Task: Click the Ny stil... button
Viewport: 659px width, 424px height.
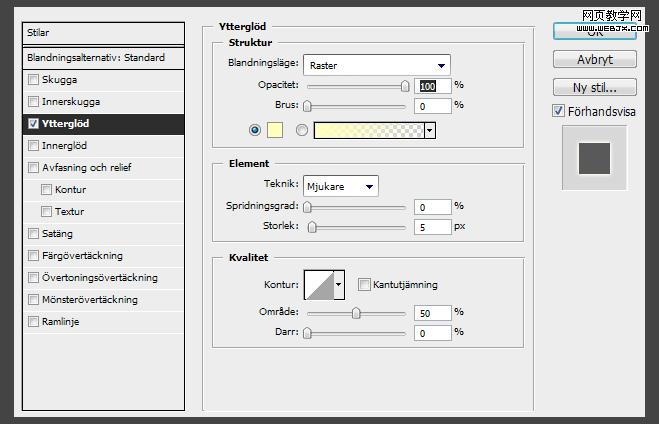Action: pyautogui.click(x=594, y=87)
